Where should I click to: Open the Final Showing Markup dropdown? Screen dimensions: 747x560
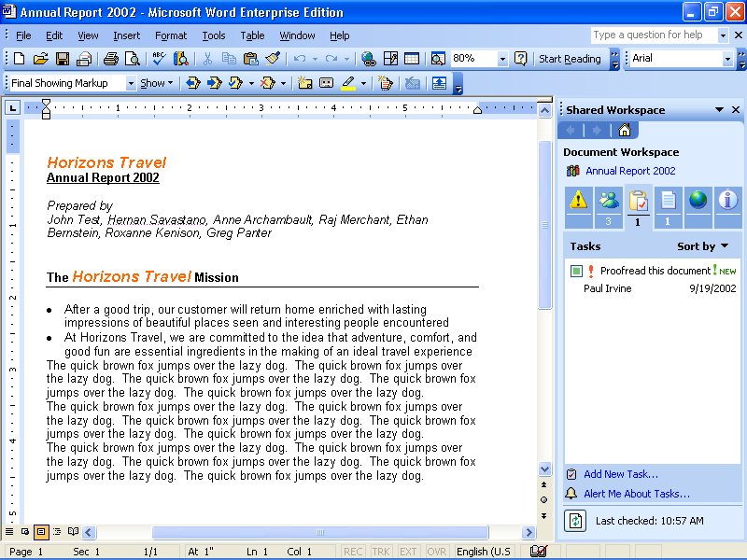click(x=131, y=83)
